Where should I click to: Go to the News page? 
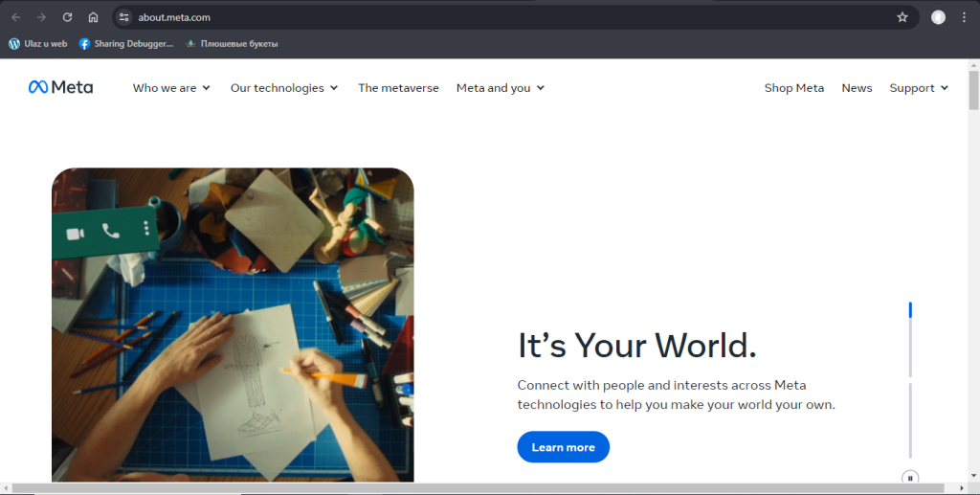tap(857, 88)
